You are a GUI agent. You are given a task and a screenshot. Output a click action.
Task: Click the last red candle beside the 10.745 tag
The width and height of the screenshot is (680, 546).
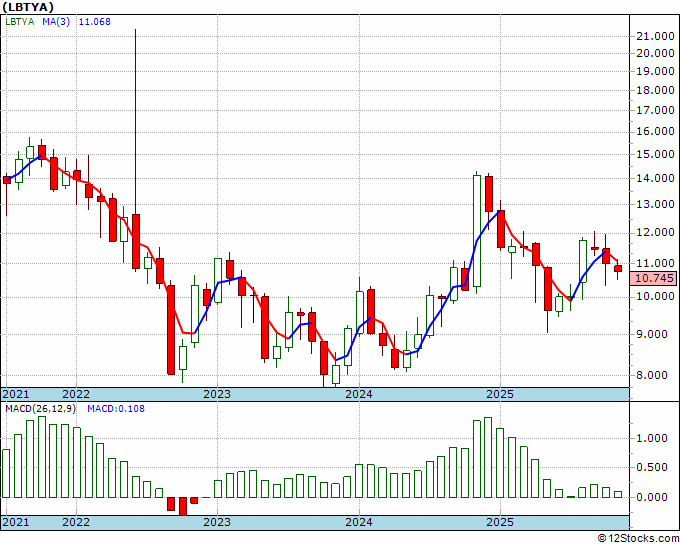tap(618, 268)
